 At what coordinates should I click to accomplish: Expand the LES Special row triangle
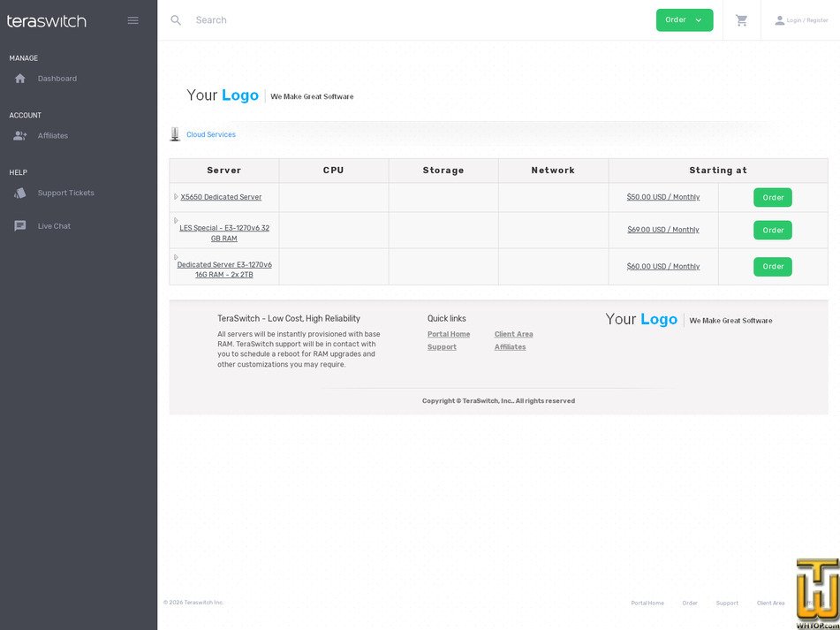point(177,220)
